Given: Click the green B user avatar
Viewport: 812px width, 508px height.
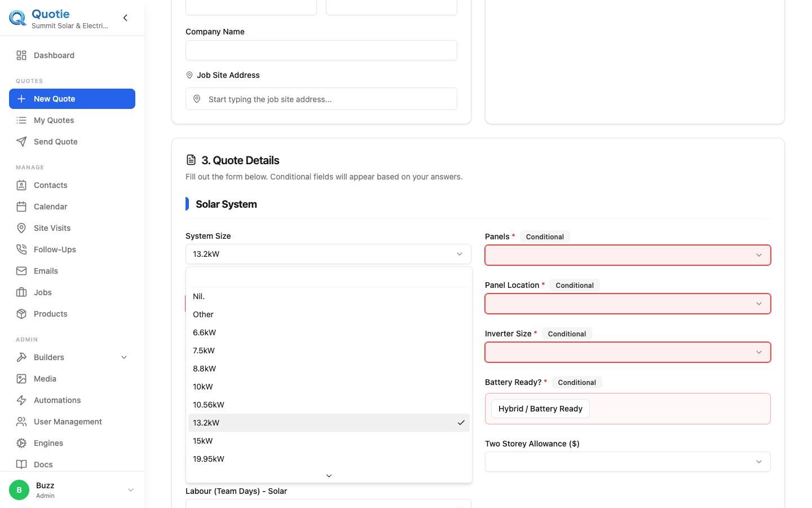Looking at the screenshot, I should [x=19, y=490].
